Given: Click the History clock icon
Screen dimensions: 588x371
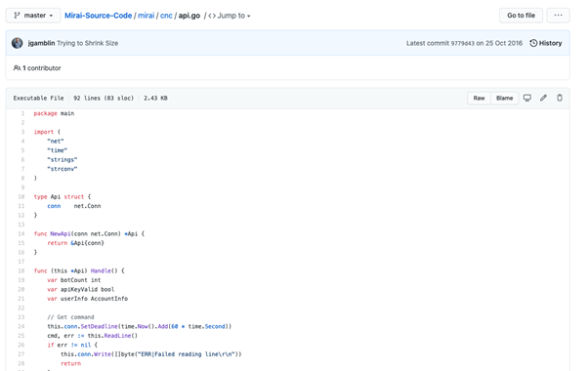Looking at the screenshot, I should pos(533,43).
